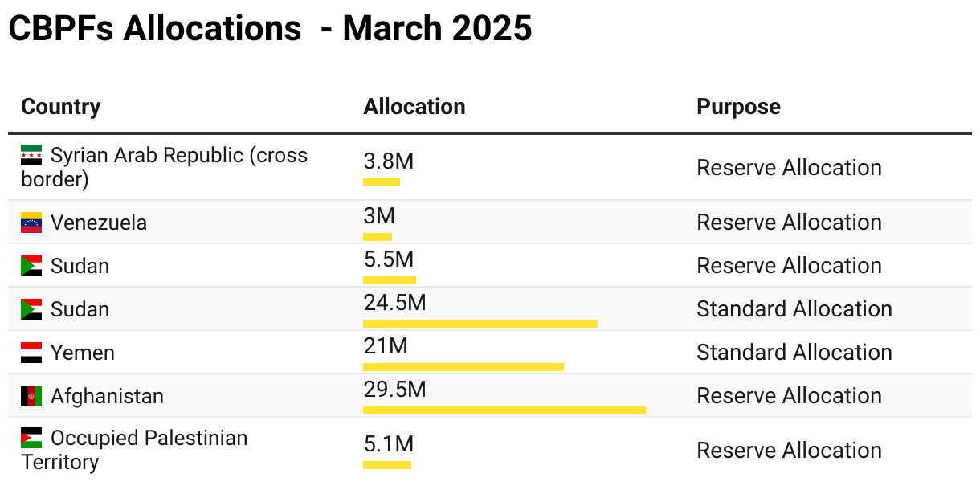The image size is (980, 490).
Task: Click Yemen's Standard Allocation purpose text
Action: (794, 353)
